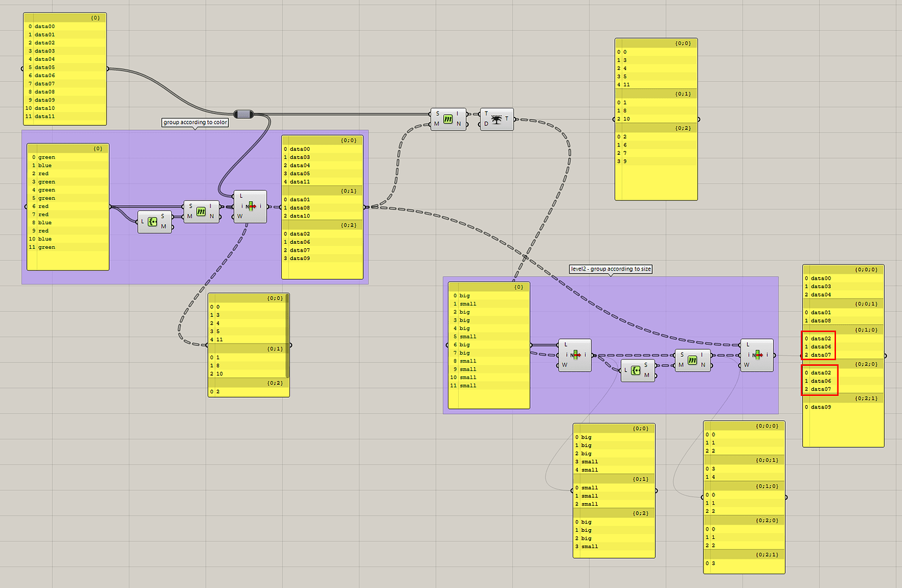Select the Create Set component in the color group

(156, 222)
